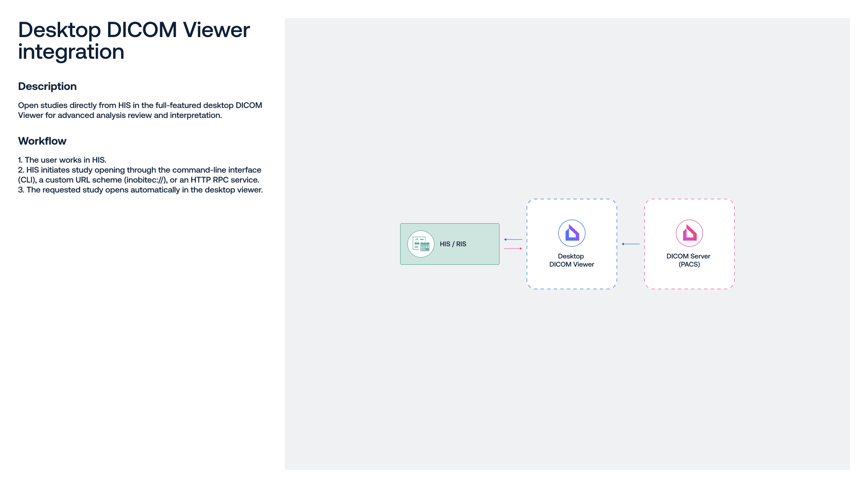
Task: Click the HIS / RIS calendar icon
Action: pos(421,244)
